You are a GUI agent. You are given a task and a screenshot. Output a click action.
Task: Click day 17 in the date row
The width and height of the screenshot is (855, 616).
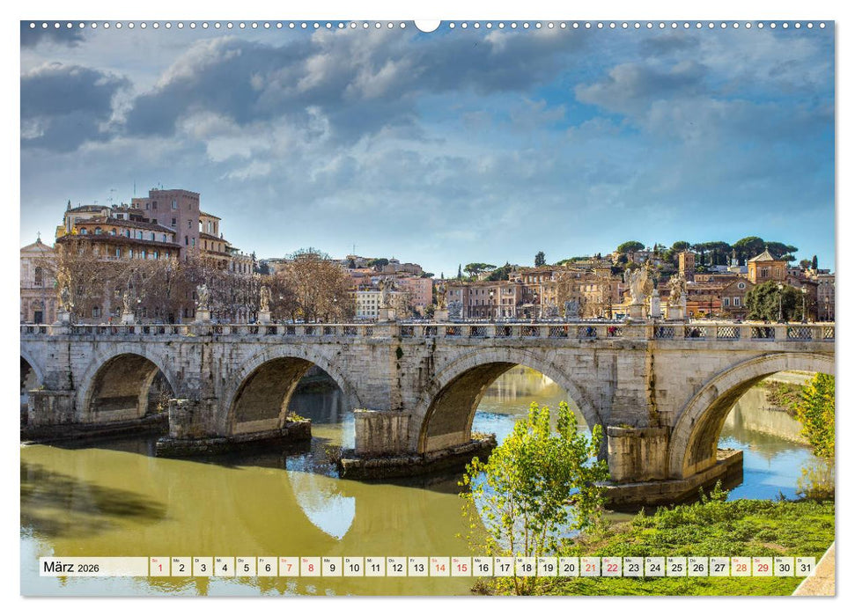pyautogui.click(x=504, y=568)
